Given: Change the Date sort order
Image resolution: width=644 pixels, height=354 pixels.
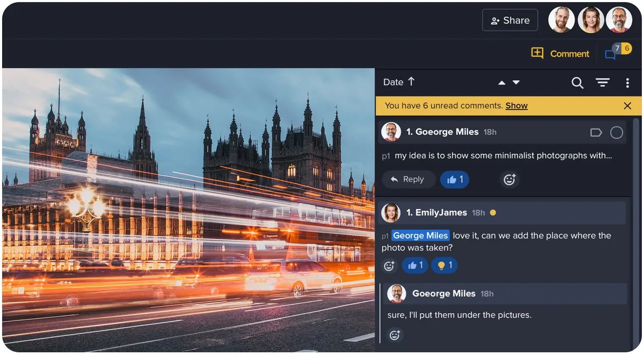Looking at the screenshot, I should click(x=399, y=82).
